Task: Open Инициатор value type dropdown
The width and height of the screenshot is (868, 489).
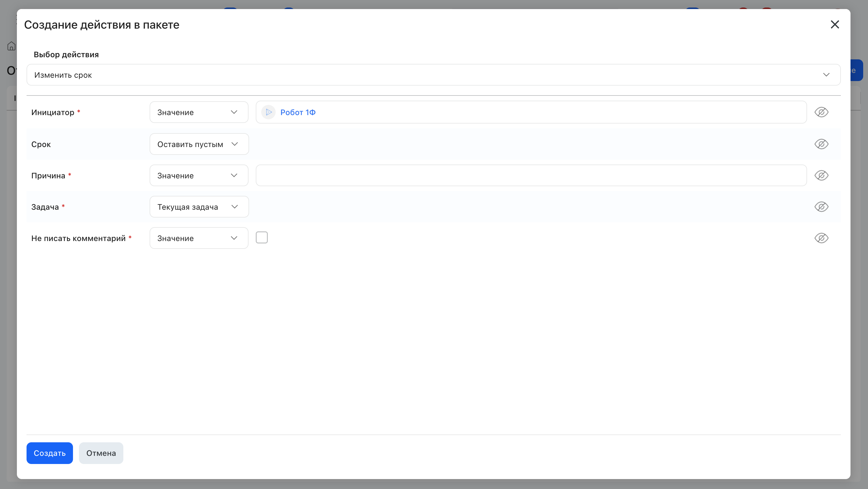Action: click(x=199, y=112)
